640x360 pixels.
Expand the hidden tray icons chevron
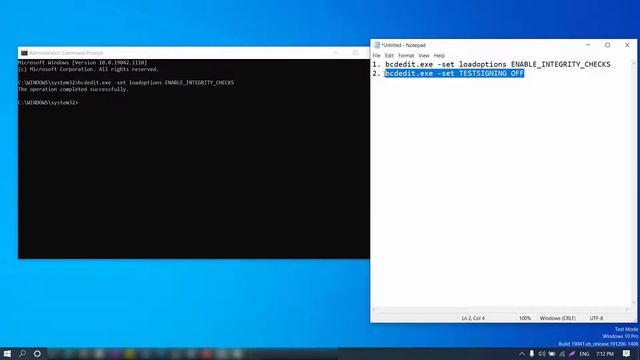click(x=522, y=354)
